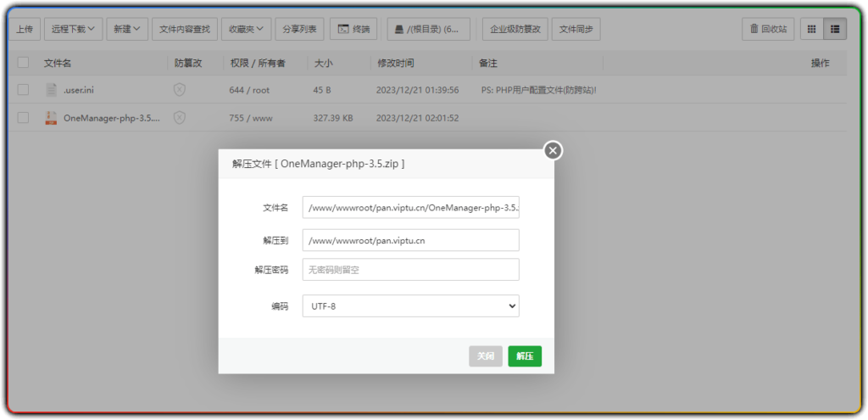Click the 解压密码 password field
The height and width of the screenshot is (420, 868).
click(x=411, y=270)
